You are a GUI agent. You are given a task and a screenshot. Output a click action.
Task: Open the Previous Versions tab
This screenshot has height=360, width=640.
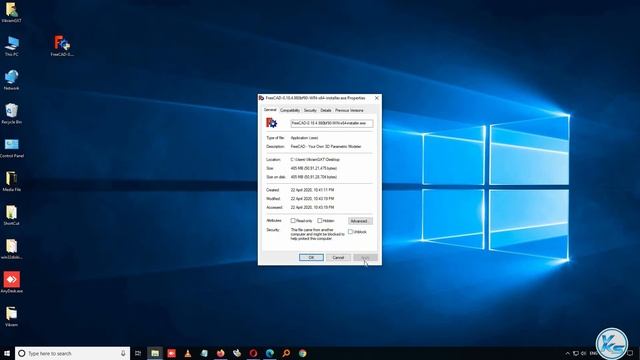[x=349, y=110]
